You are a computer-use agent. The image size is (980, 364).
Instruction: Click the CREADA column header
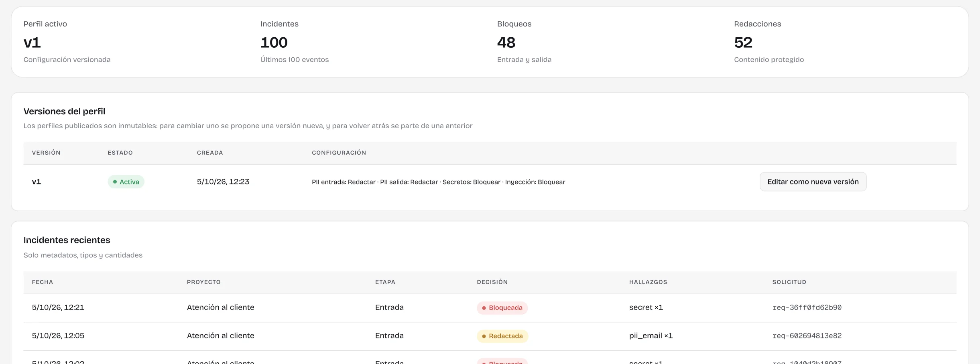(210, 153)
